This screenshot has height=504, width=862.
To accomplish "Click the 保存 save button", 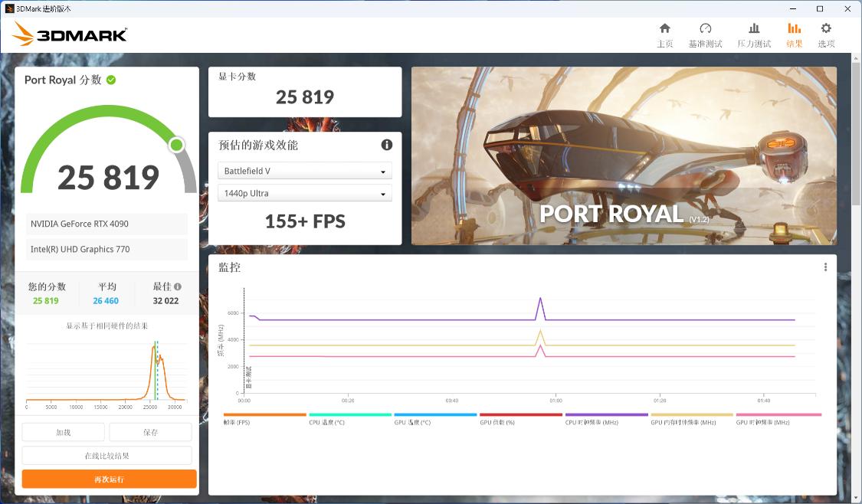I will coord(150,432).
